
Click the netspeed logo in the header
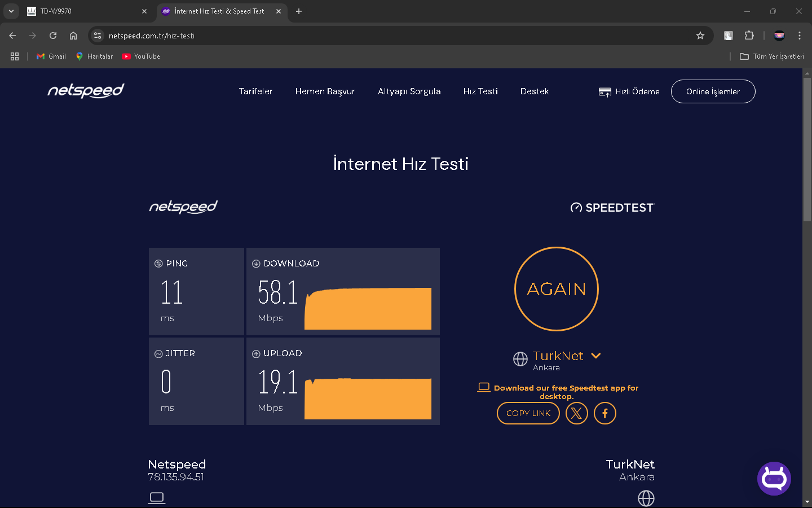(x=86, y=91)
